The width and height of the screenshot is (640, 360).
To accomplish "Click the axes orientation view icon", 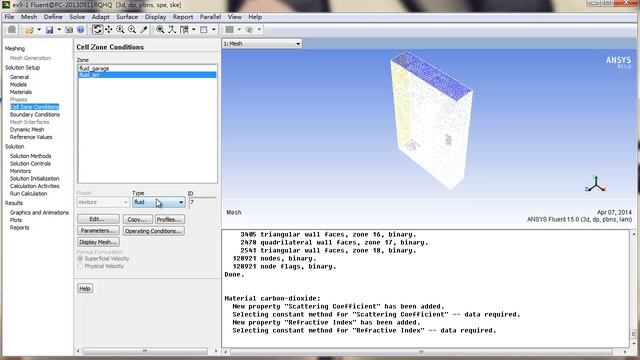I will pyautogui.click(x=172, y=29).
